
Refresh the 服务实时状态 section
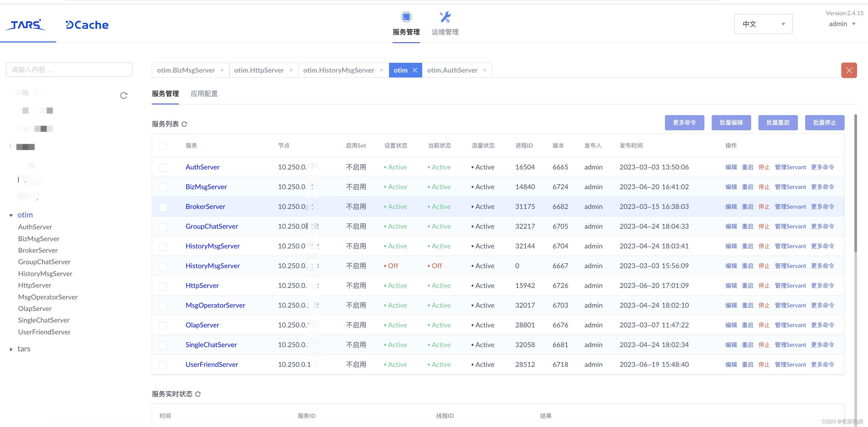(x=198, y=394)
